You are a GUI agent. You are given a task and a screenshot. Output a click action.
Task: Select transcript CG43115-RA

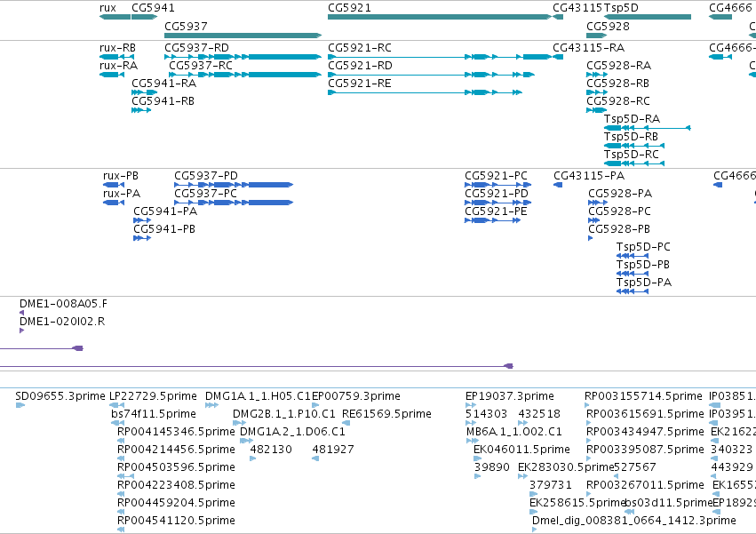[558, 57]
